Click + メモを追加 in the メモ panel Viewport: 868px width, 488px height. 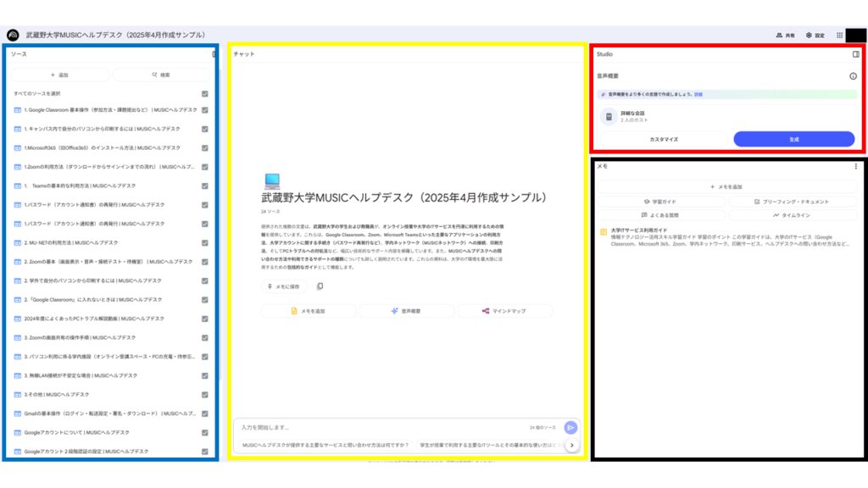click(x=726, y=187)
